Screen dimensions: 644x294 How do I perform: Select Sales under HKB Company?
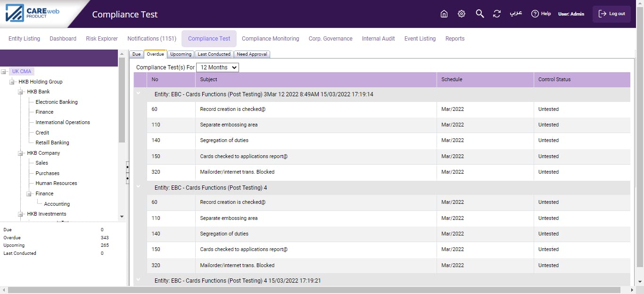pos(42,163)
